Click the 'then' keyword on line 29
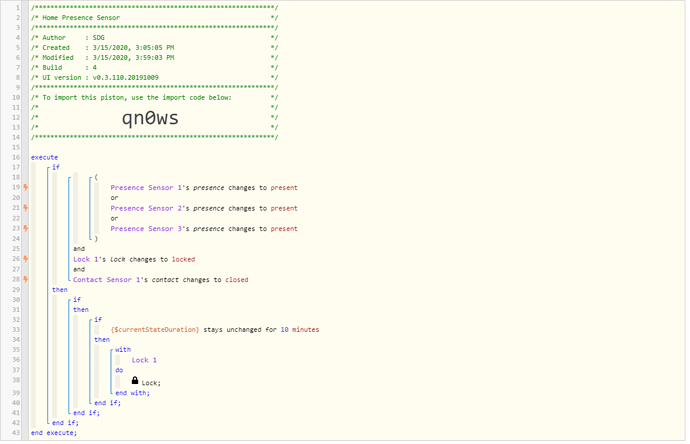 [x=60, y=290]
